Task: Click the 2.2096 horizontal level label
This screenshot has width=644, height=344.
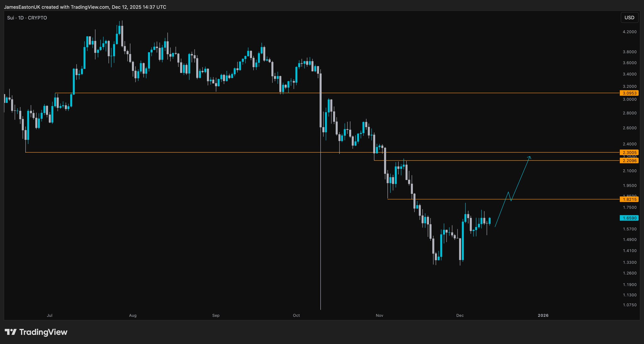Action: [x=629, y=161]
